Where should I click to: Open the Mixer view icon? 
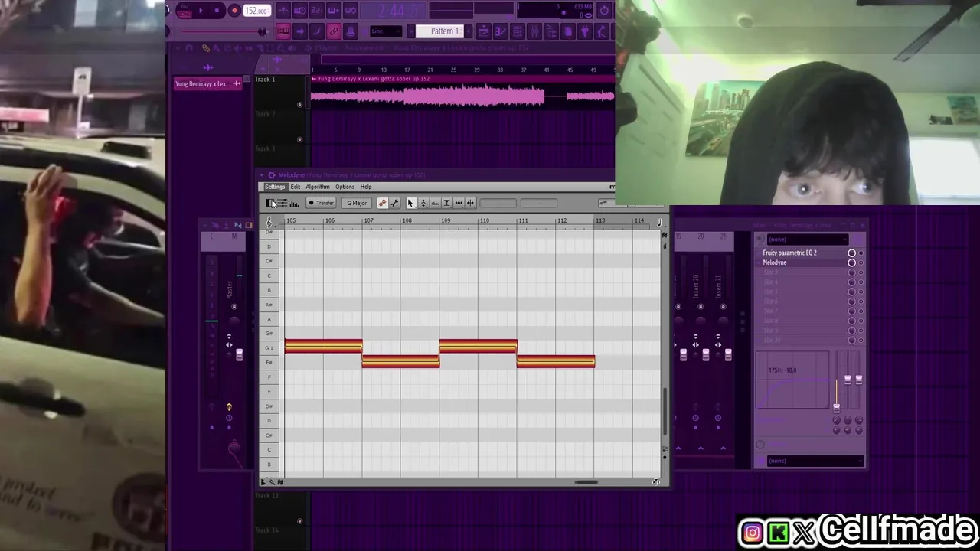coord(534,31)
